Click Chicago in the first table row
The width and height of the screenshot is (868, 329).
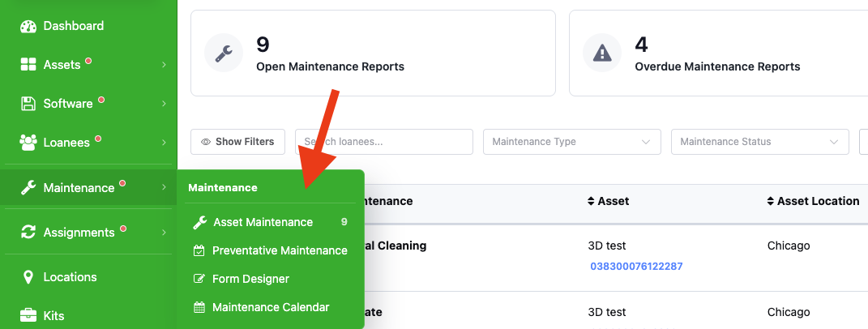point(789,246)
